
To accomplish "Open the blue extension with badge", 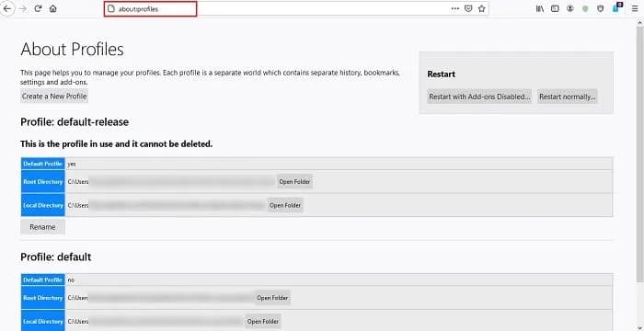I will 616,7.
